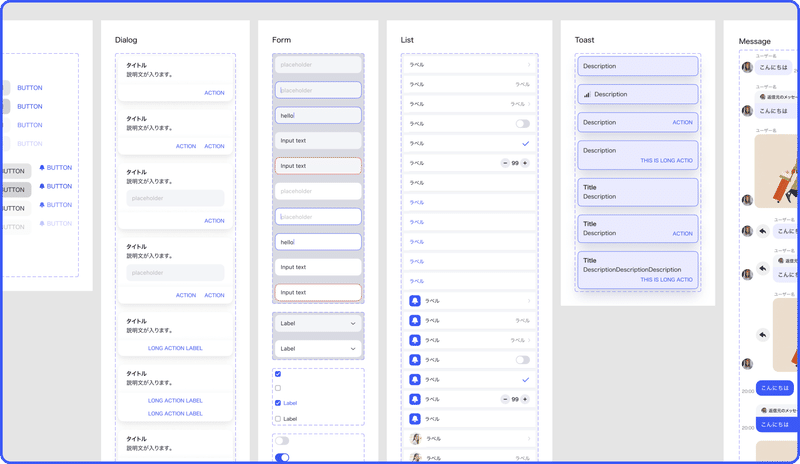Viewport: 800px width, 464px height.
Task: Turn off the blue on-state Form toggle
Action: 282,457
